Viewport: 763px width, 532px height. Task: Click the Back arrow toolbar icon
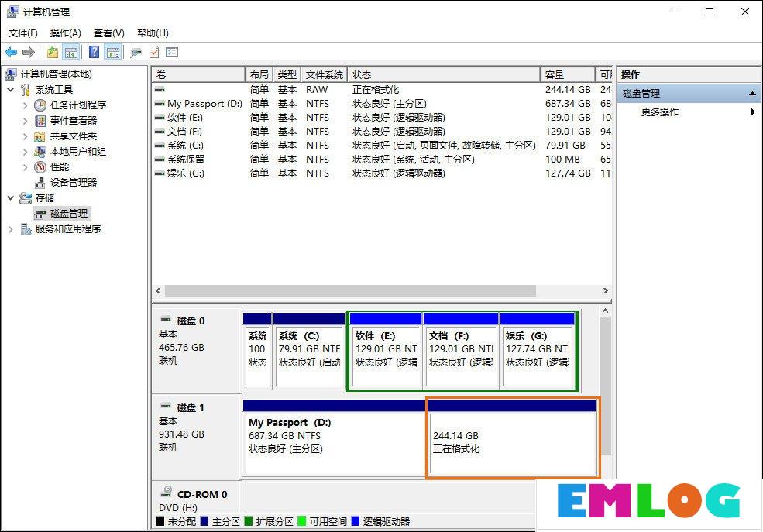point(11,52)
